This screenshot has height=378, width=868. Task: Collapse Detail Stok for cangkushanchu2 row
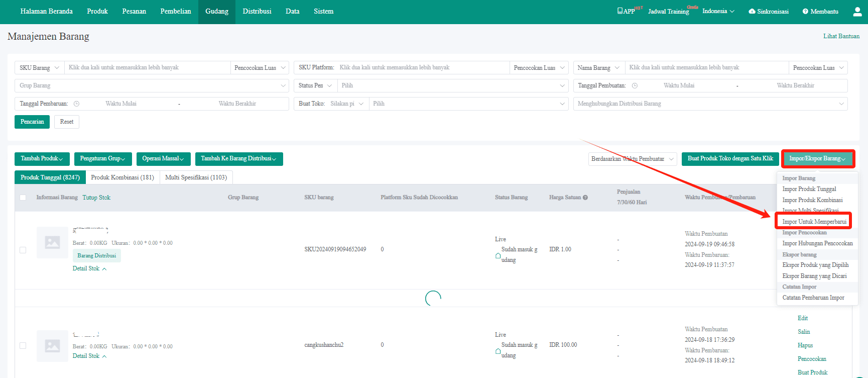tap(89, 356)
